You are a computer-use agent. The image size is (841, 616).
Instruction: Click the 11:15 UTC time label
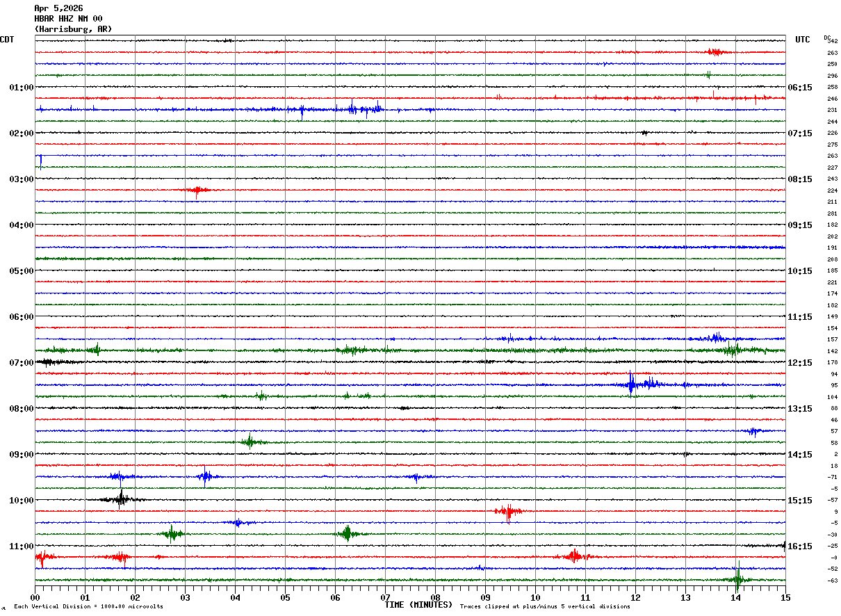click(801, 317)
